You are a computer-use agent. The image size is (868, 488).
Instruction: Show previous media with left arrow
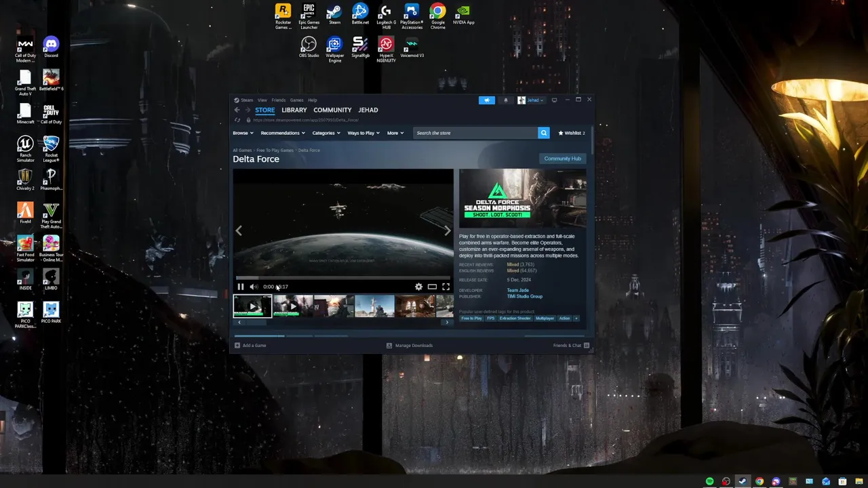pos(239,231)
